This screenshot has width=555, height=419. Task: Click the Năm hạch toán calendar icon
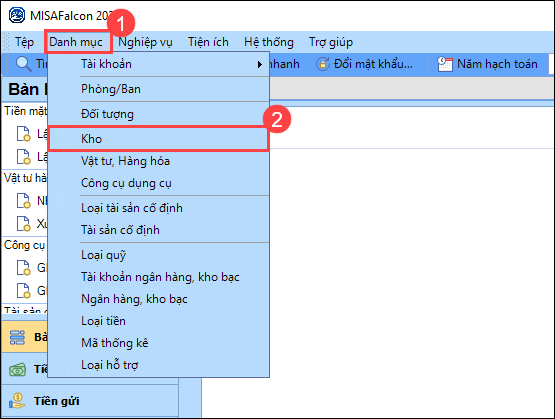click(x=445, y=64)
